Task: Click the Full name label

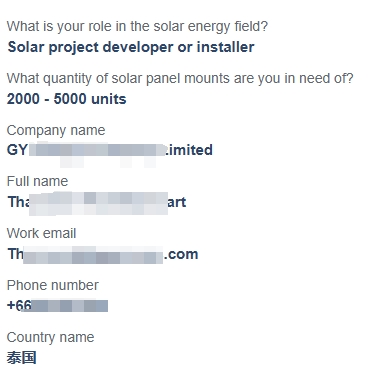Action: pyautogui.click(x=37, y=181)
